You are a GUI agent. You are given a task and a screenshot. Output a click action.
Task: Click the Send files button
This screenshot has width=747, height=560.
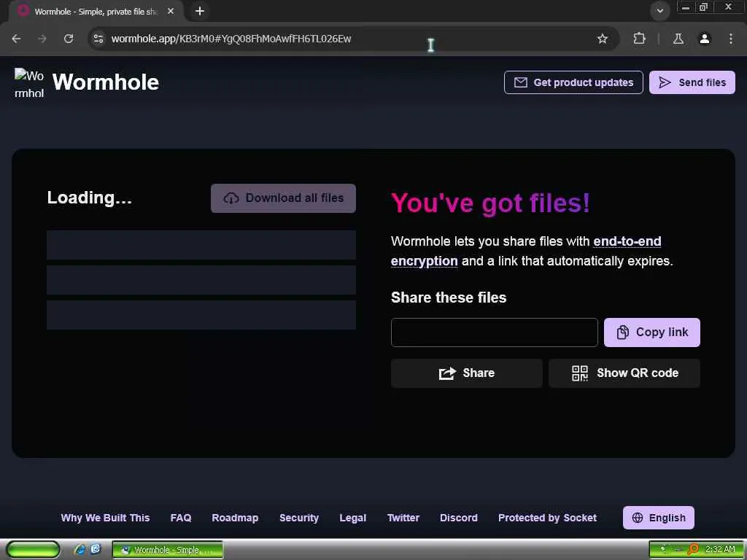coord(692,82)
